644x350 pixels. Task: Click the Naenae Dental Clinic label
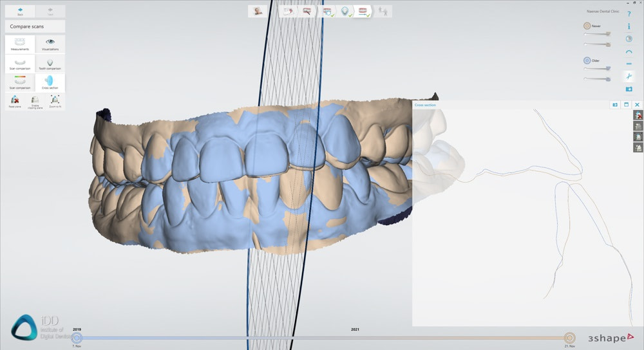[x=603, y=12]
